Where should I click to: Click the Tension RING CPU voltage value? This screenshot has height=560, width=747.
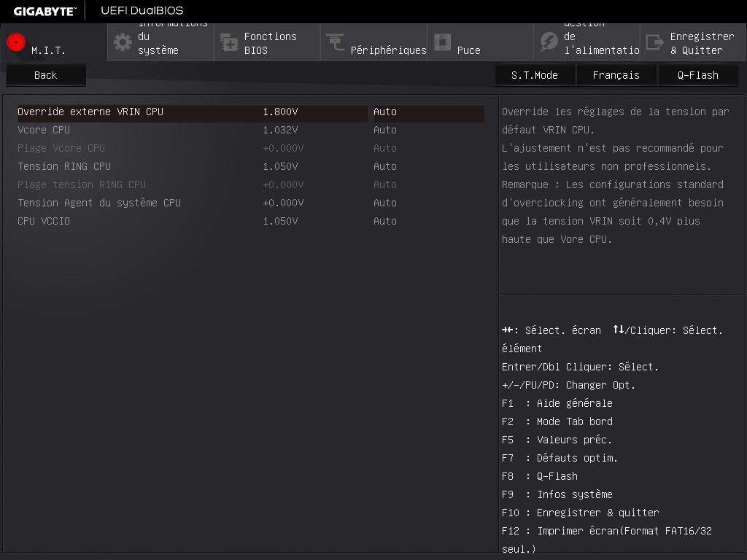(281, 167)
